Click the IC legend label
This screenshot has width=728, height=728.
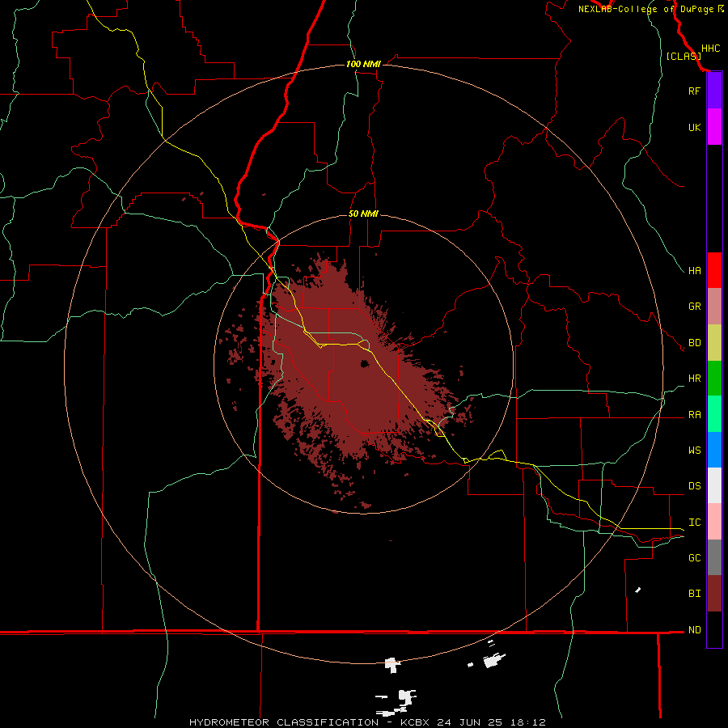[694, 523]
